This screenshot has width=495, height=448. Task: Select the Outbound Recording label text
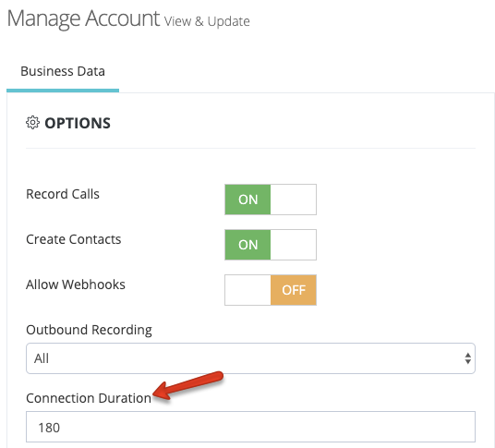[x=89, y=330]
